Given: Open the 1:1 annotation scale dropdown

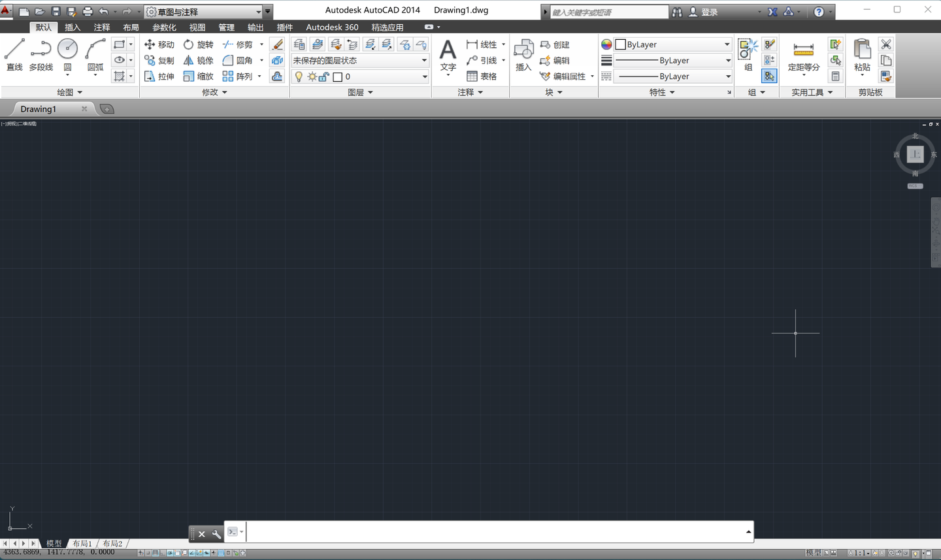Looking at the screenshot, I should coord(859,553).
